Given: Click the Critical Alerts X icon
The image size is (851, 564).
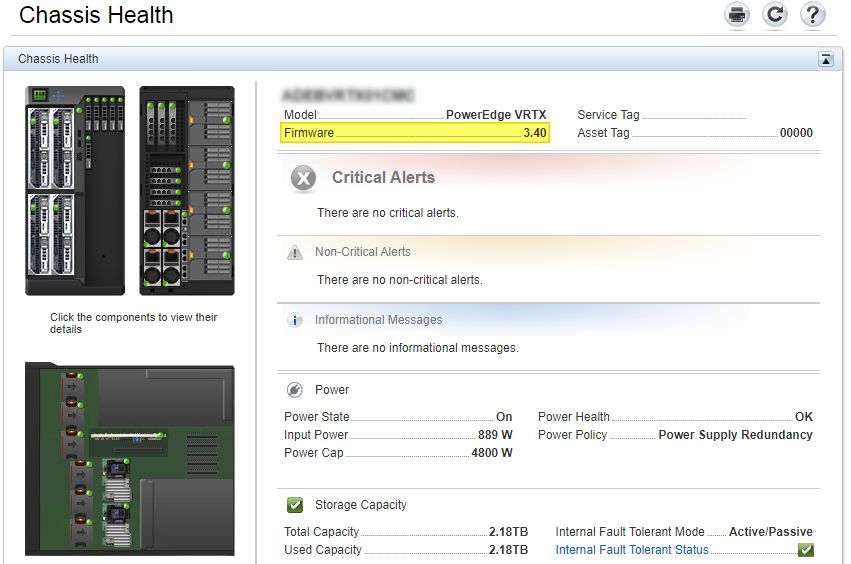Looking at the screenshot, I should pos(303,179).
